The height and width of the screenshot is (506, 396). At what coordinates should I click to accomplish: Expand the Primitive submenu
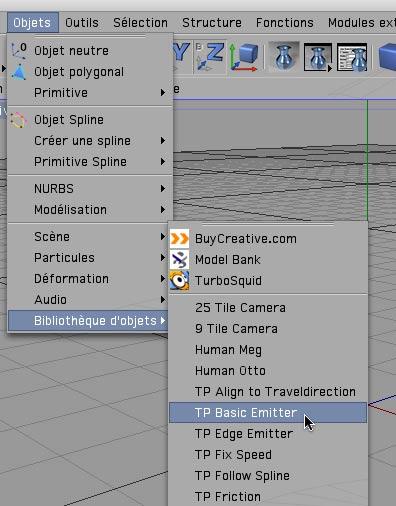(90, 93)
